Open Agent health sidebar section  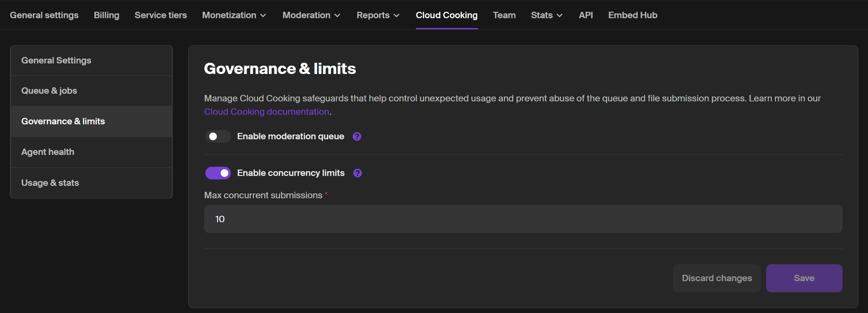(91, 152)
